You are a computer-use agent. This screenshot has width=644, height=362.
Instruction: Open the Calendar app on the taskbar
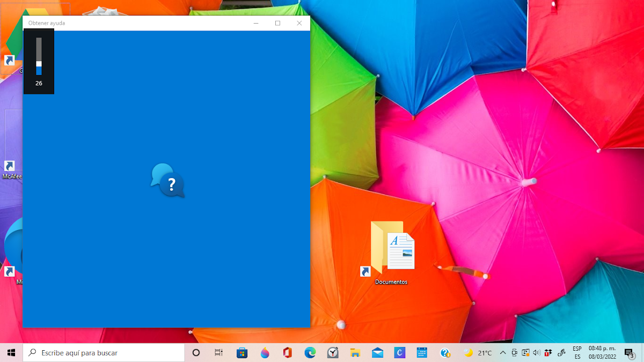422,352
